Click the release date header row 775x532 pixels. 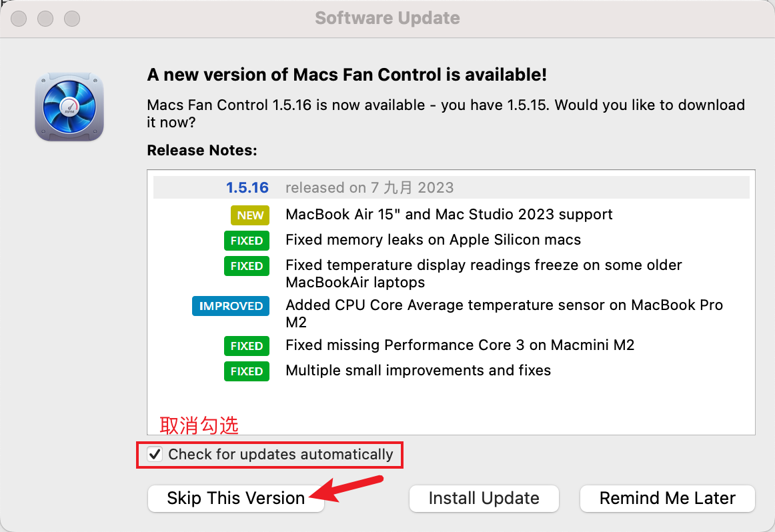click(452, 188)
